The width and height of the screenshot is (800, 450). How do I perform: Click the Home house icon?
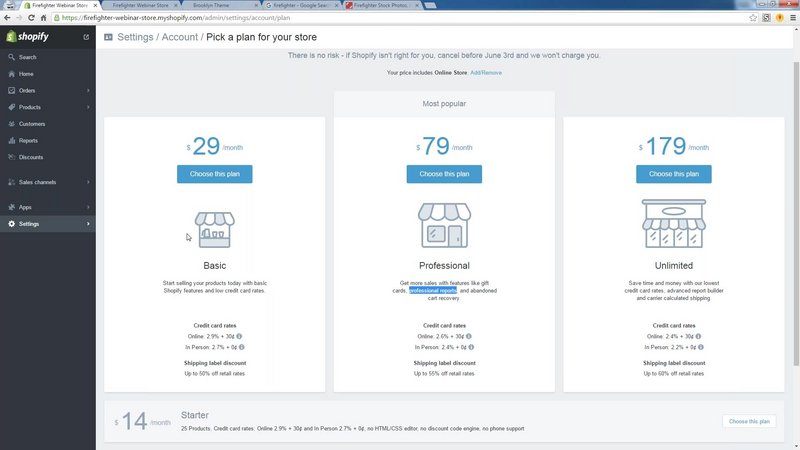coord(11,74)
